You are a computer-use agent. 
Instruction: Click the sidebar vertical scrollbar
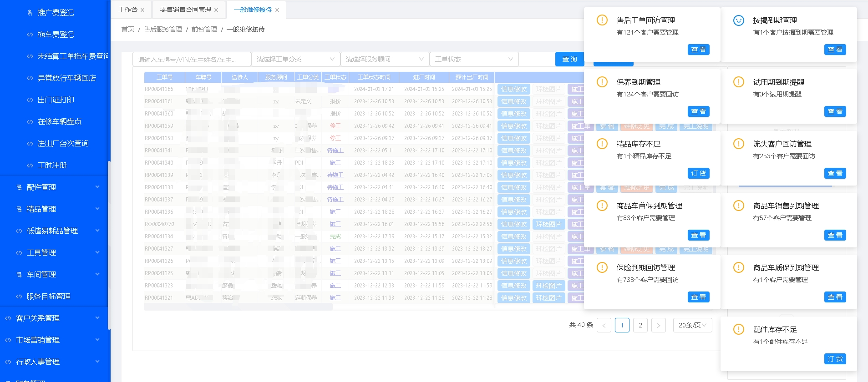point(109,246)
